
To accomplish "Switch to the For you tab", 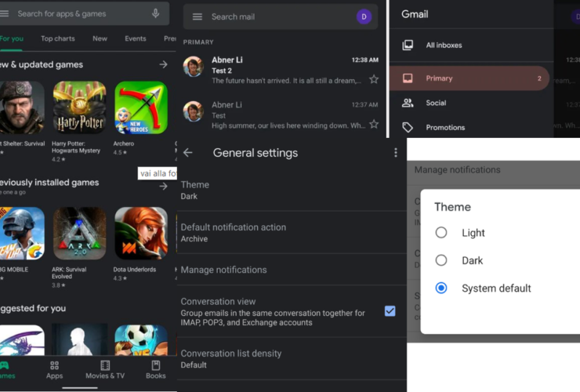I will [12, 38].
